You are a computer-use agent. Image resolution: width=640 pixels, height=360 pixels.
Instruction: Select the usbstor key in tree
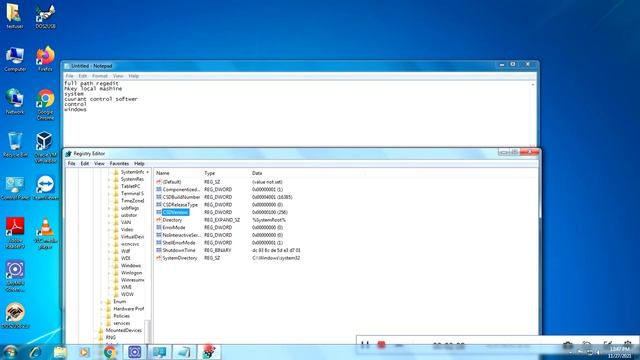tap(129, 215)
